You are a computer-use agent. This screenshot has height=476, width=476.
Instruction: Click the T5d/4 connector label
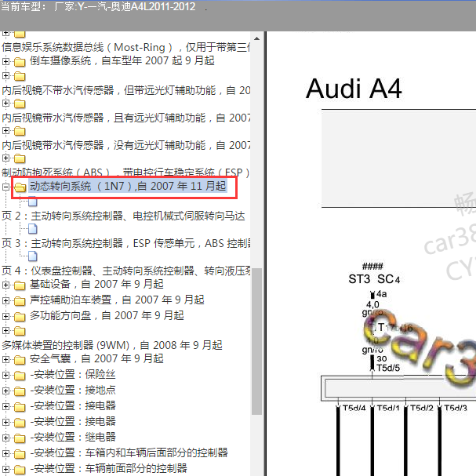(x=354, y=408)
